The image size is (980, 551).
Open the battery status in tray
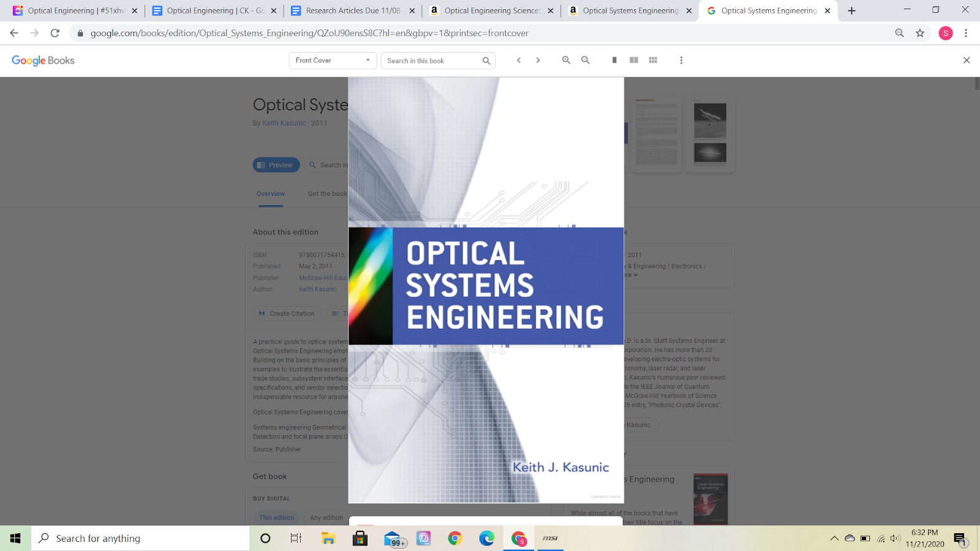(x=865, y=539)
